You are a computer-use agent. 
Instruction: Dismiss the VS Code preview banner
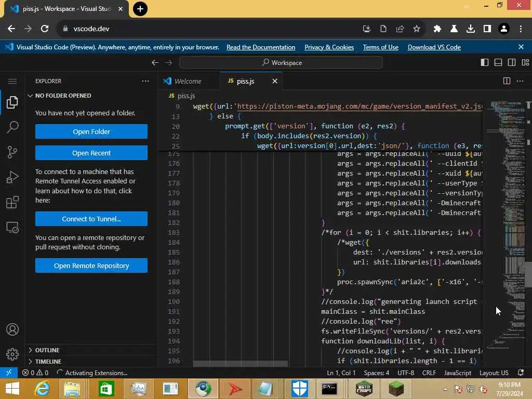[x=521, y=47]
